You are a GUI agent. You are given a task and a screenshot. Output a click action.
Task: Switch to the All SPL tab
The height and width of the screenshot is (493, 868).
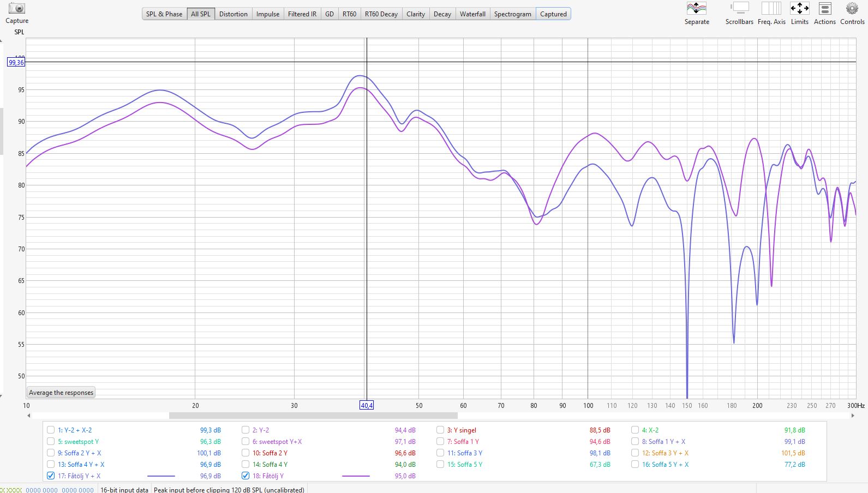pos(201,14)
